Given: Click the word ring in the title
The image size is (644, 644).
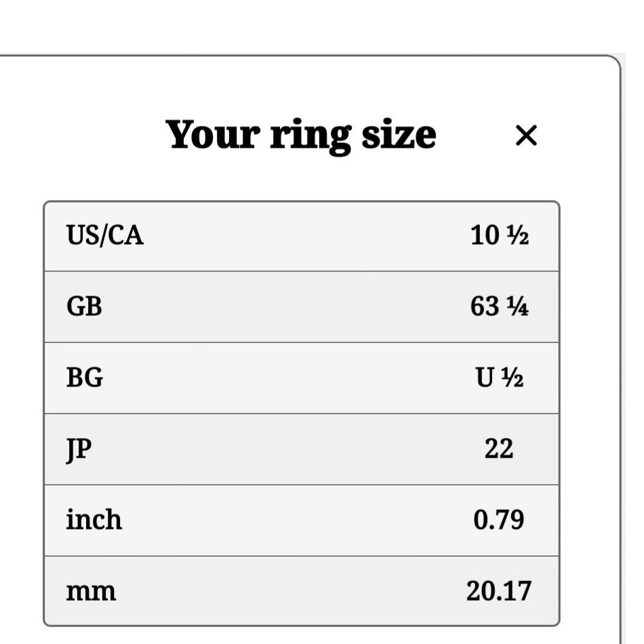Looking at the screenshot, I should point(311,138).
